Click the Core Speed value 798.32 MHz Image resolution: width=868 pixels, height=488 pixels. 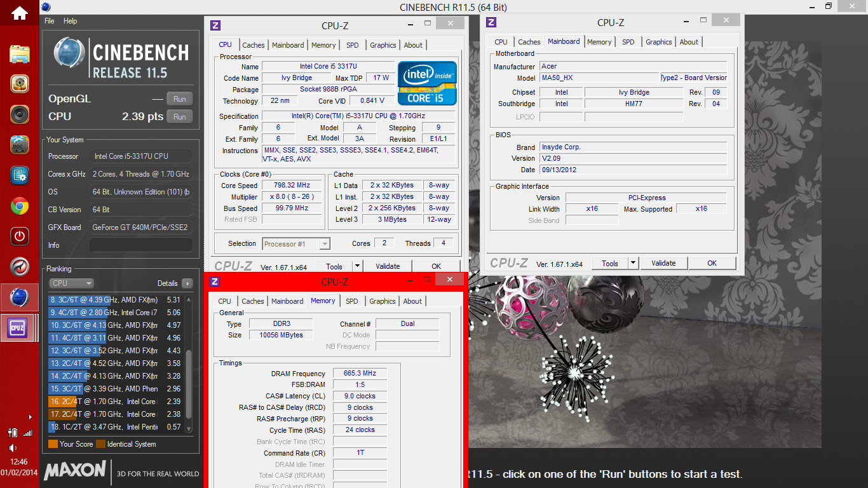tap(292, 186)
